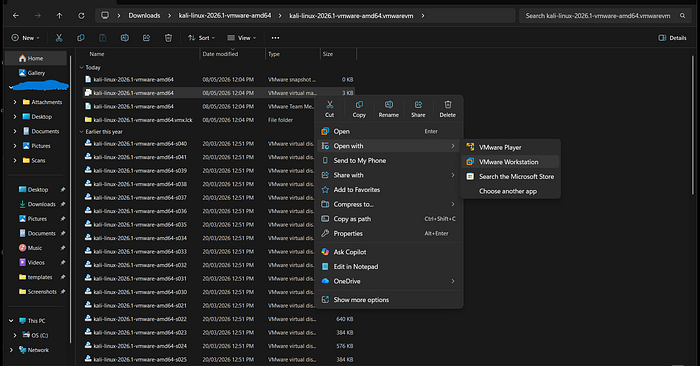The image size is (700, 366).
Task: Select VMware Workstation in the submenu
Action: (x=510, y=162)
